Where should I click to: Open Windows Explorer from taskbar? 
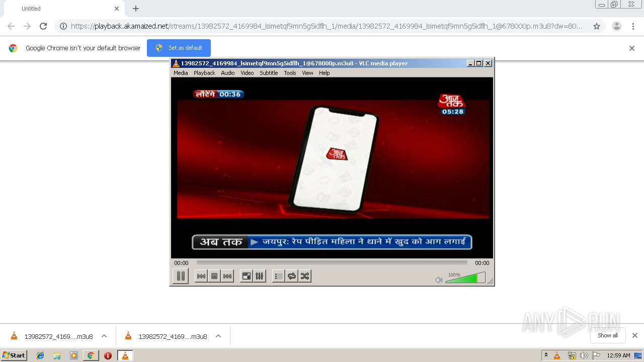coord(57,355)
